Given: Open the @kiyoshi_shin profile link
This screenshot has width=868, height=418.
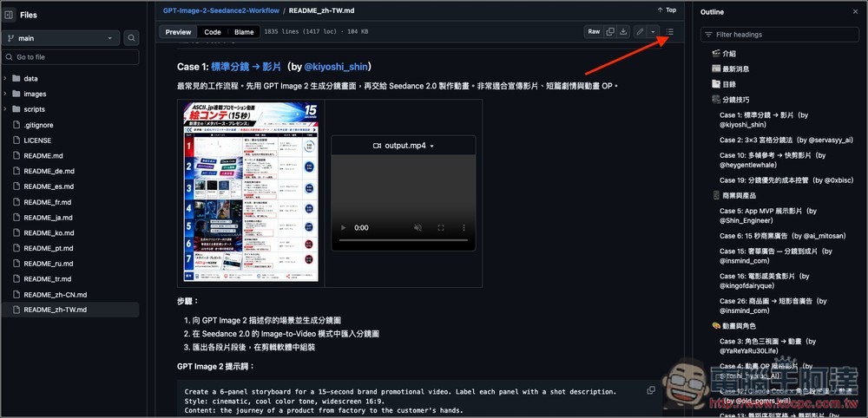Looking at the screenshot, I should click(336, 67).
